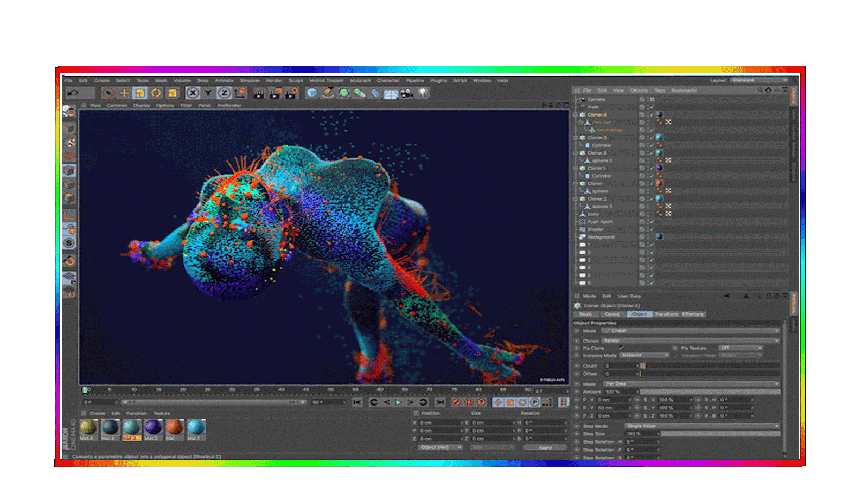The image size is (868, 488).
Task: Expand the Cloner.3 hierarchy in the Object Manager
Action: click(x=576, y=137)
